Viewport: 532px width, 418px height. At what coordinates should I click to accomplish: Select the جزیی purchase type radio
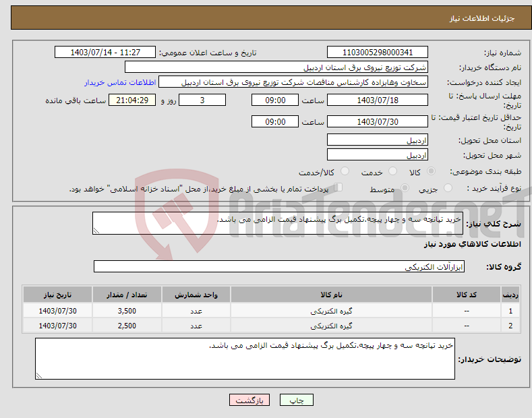click(x=448, y=188)
